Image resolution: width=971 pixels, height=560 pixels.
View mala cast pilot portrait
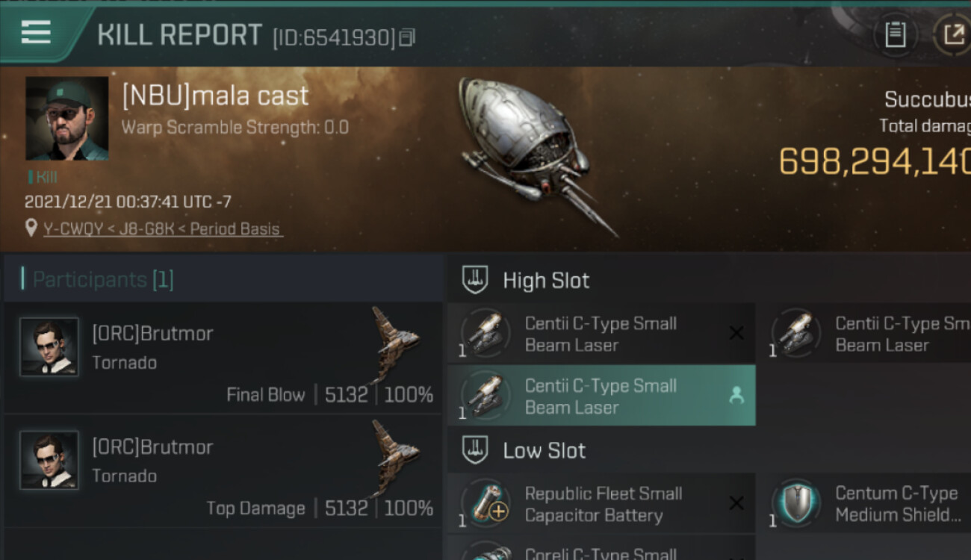pos(67,118)
